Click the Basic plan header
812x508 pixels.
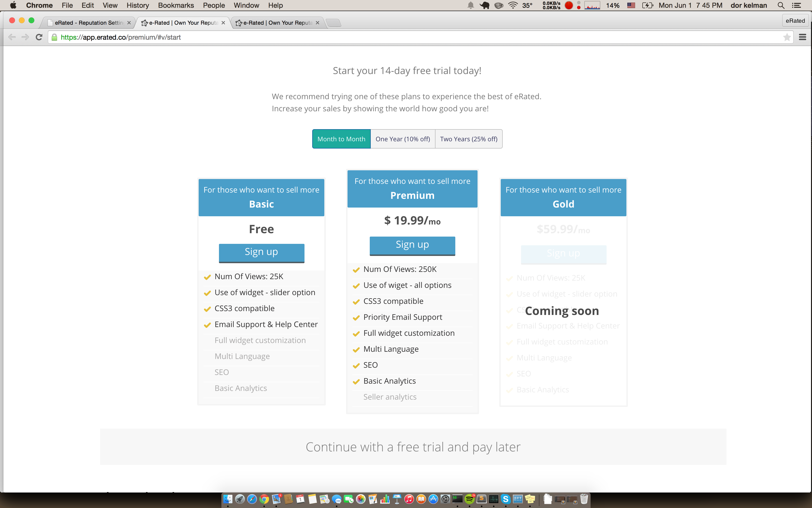coord(261,198)
